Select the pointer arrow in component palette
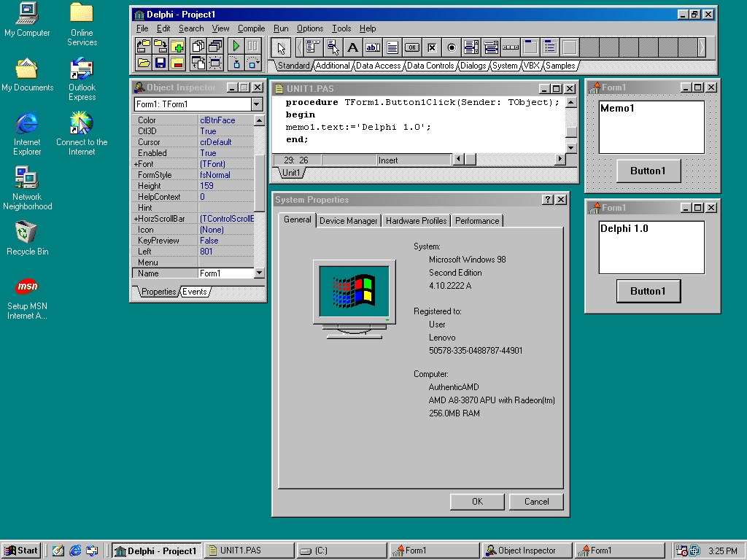The height and width of the screenshot is (560, 747). (x=281, y=47)
